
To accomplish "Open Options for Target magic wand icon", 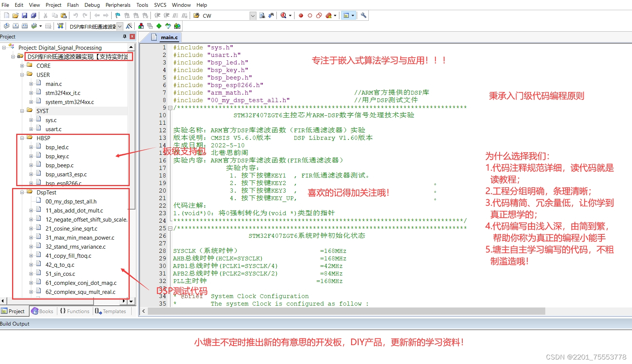I will tap(129, 26).
